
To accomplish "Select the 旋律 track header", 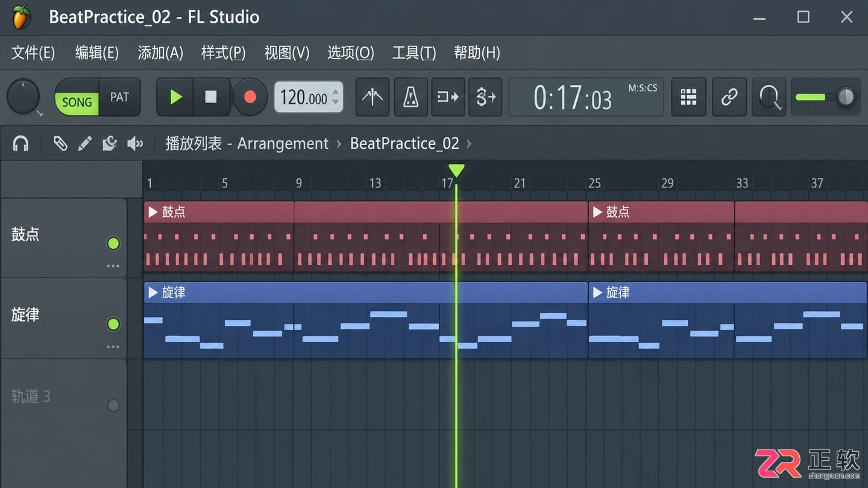I will 64,318.
